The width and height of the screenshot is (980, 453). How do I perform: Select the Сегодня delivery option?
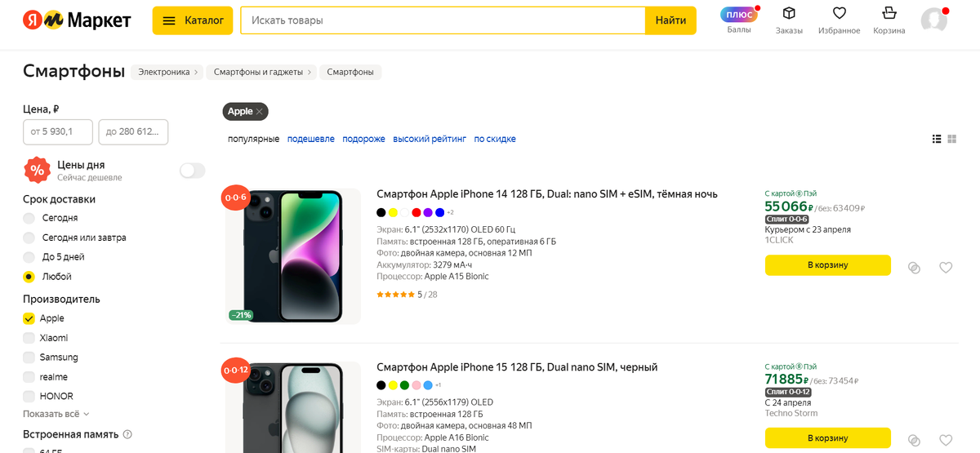[29, 218]
